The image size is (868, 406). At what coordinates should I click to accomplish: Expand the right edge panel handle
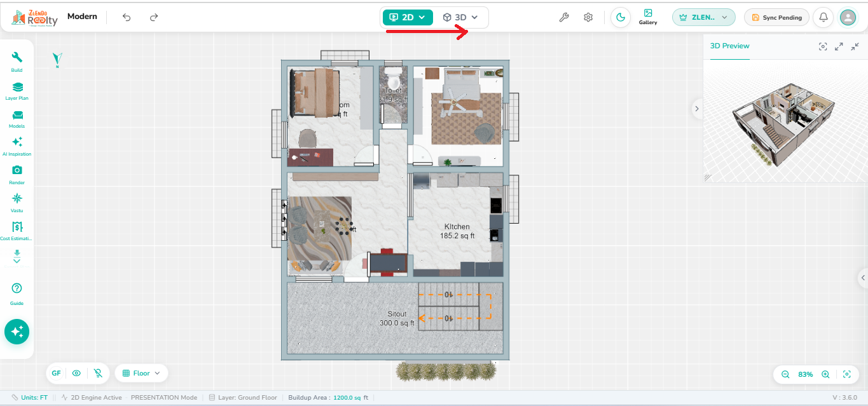[x=863, y=278]
